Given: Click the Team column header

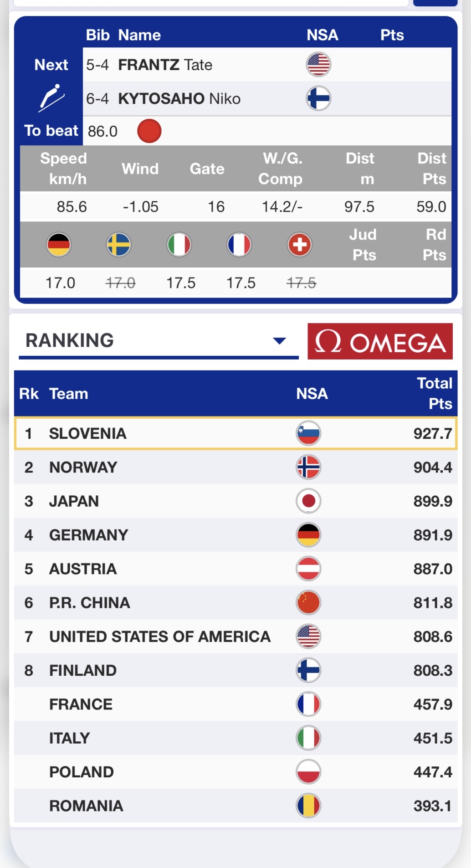Looking at the screenshot, I should [69, 394].
